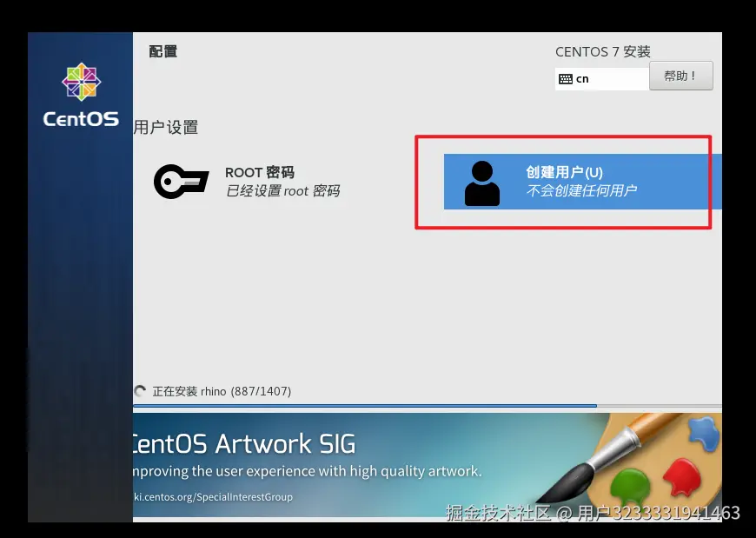756x538 pixels.
Task: Click the CentOS Artwork SIG banner title
Action: [243, 444]
